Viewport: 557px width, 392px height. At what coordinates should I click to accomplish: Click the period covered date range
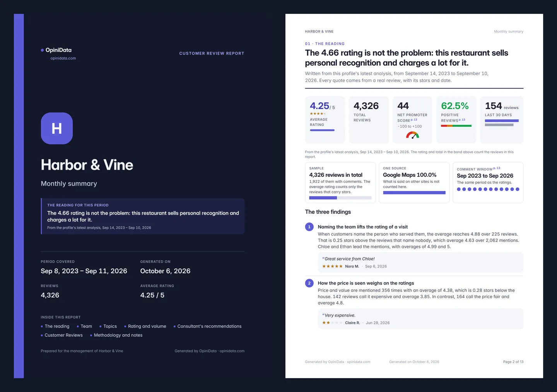click(84, 271)
